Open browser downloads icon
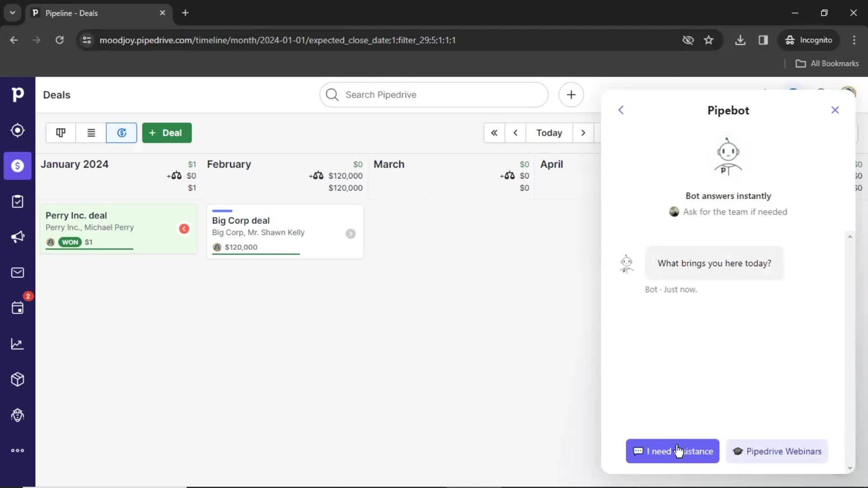Viewport: 868px width, 488px height. pos(740,40)
